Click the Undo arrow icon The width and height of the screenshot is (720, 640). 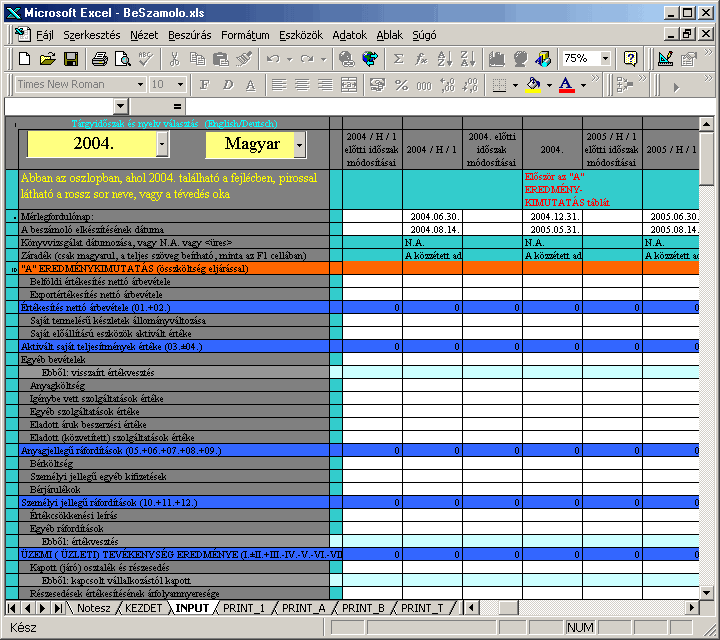pos(273,59)
